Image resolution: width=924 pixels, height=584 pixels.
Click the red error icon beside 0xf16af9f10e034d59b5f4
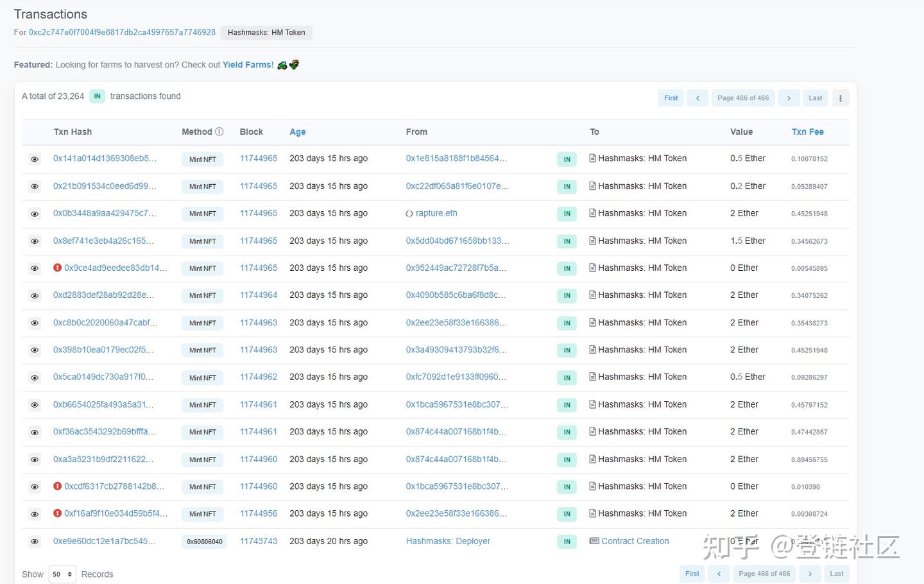coord(58,513)
